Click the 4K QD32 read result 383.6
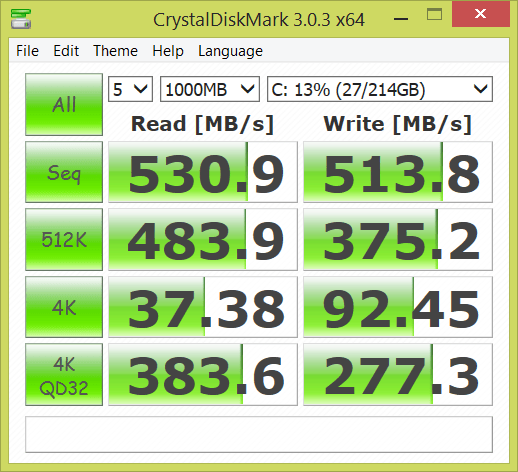Screen dimensions: 518x472 pos(203,375)
